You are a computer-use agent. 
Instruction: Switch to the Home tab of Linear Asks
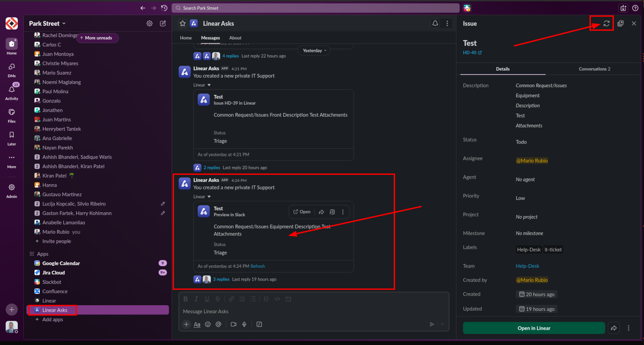coord(186,38)
